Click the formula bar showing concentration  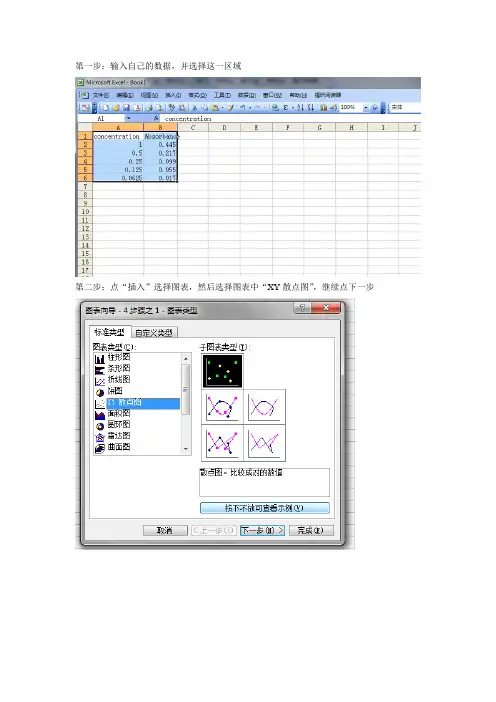click(291, 119)
